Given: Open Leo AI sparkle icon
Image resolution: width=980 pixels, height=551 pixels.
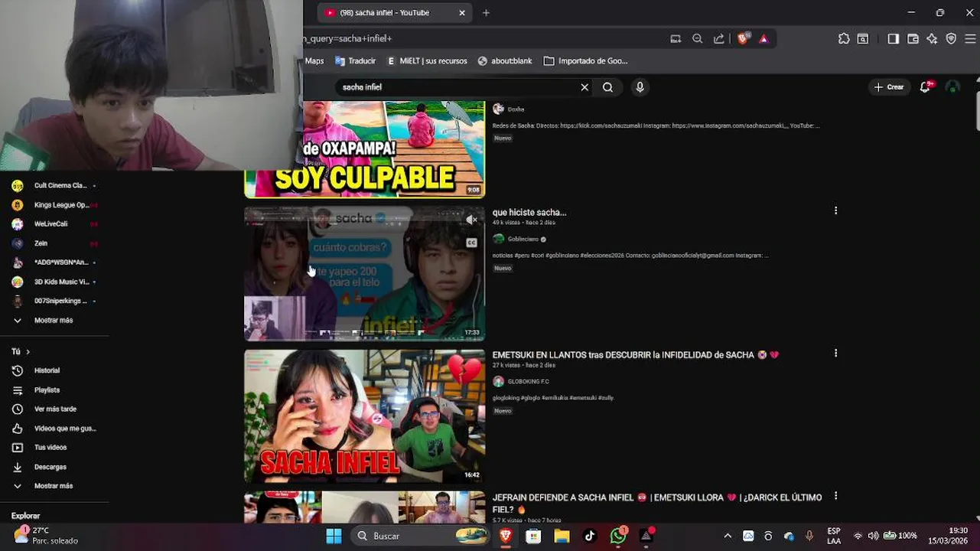Looking at the screenshot, I should (932, 38).
